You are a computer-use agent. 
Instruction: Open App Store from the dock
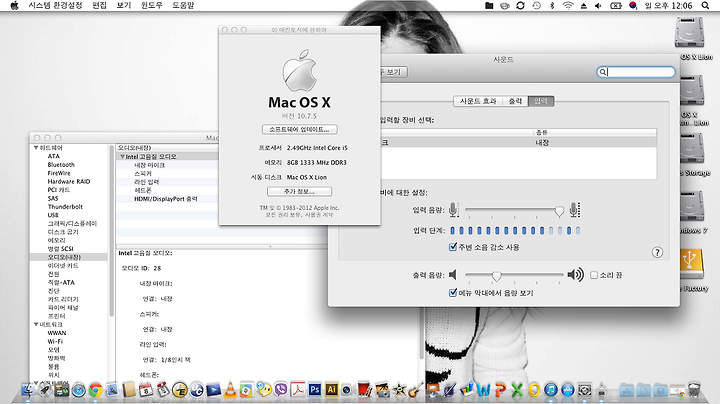(568, 390)
